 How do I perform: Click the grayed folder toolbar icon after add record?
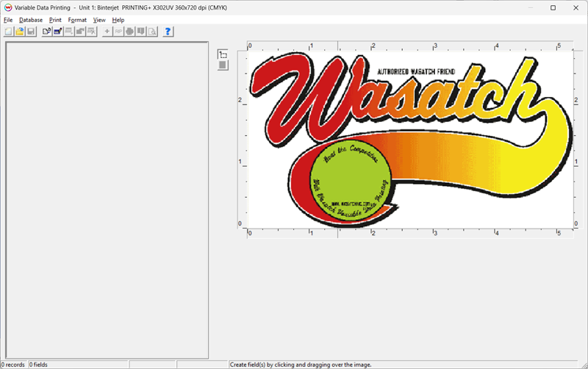click(x=80, y=32)
